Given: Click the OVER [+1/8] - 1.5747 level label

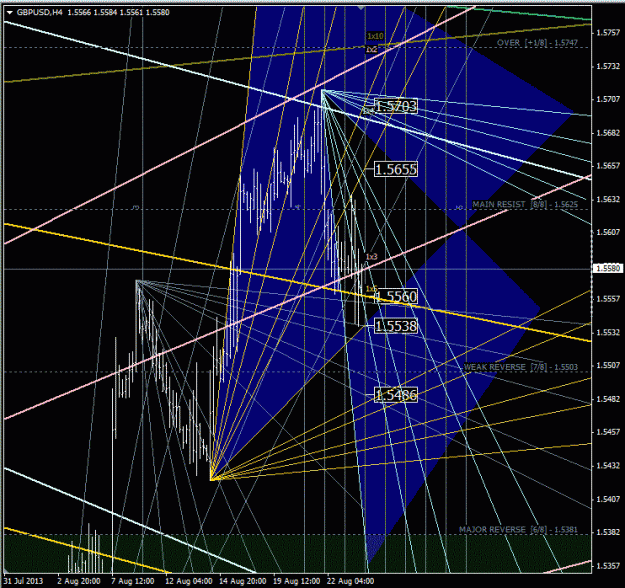Looking at the screenshot, I should click(537, 43).
